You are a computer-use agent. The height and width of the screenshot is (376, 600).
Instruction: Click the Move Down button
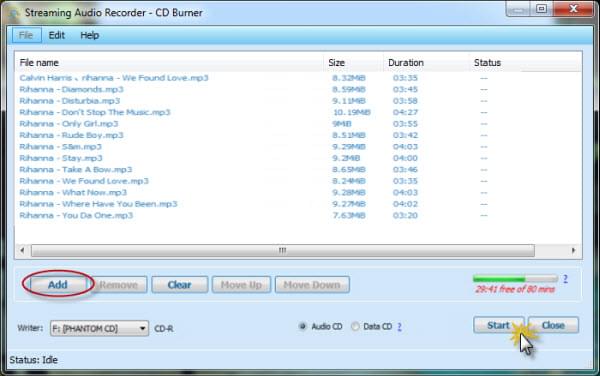pos(312,285)
